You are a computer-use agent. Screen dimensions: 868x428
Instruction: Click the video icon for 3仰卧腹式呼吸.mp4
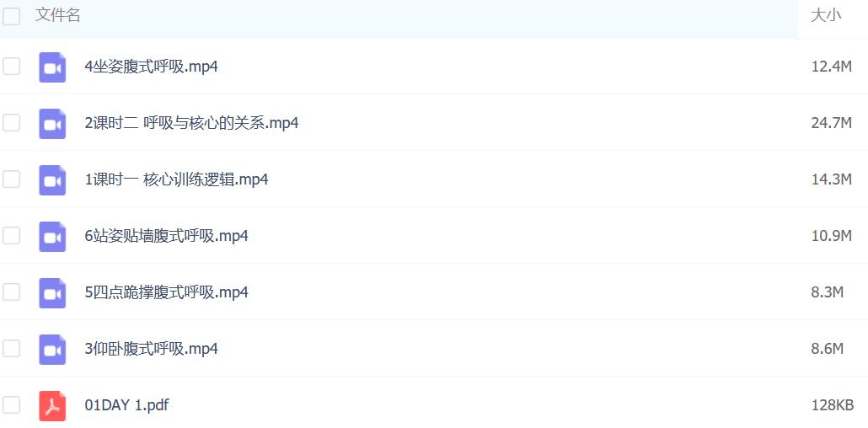coord(52,350)
